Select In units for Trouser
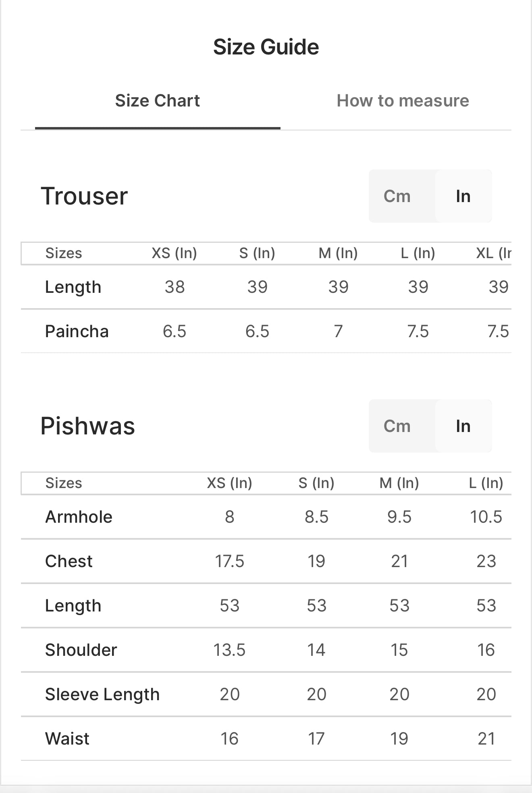This screenshot has height=793, width=532. [x=463, y=196]
